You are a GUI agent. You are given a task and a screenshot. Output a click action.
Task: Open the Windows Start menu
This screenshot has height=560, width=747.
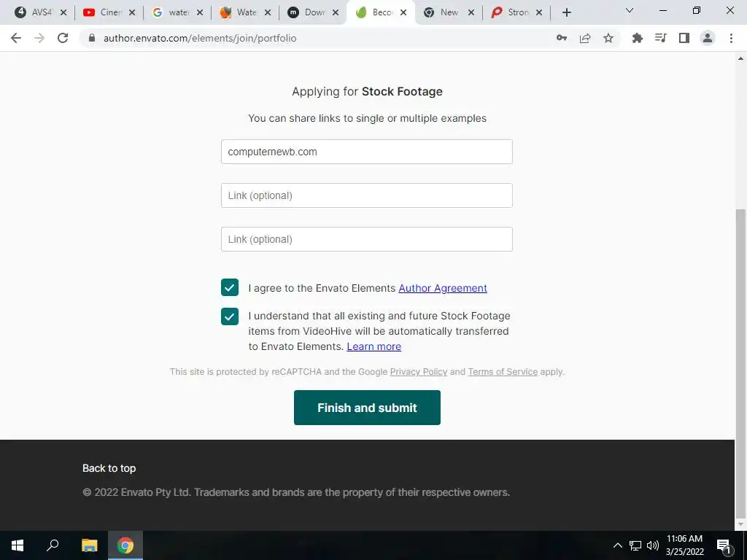tap(18, 545)
